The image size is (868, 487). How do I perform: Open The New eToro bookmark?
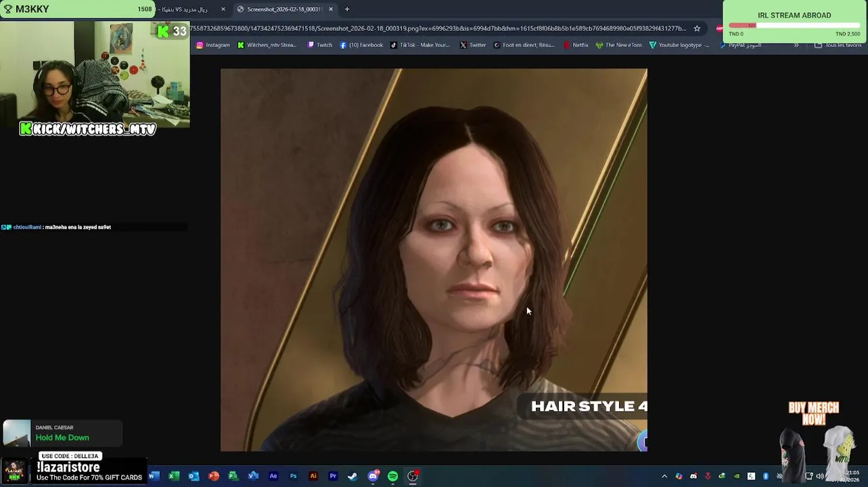(618, 45)
